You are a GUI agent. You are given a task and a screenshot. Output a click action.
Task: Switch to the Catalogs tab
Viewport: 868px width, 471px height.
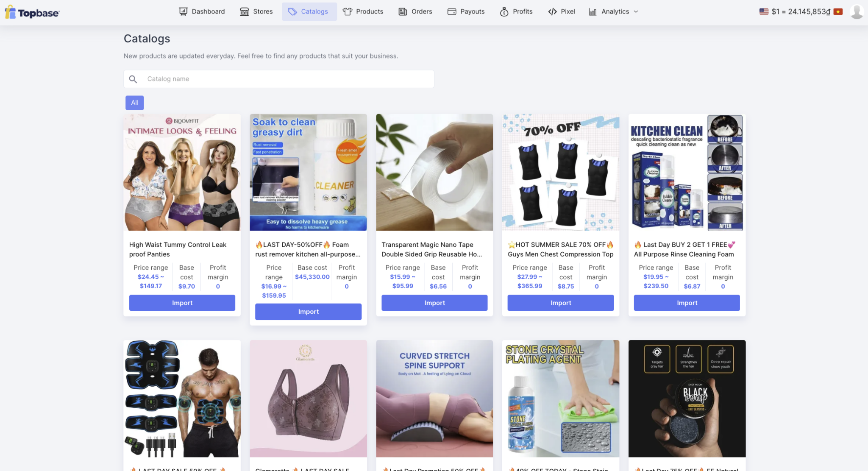pyautogui.click(x=309, y=11)
